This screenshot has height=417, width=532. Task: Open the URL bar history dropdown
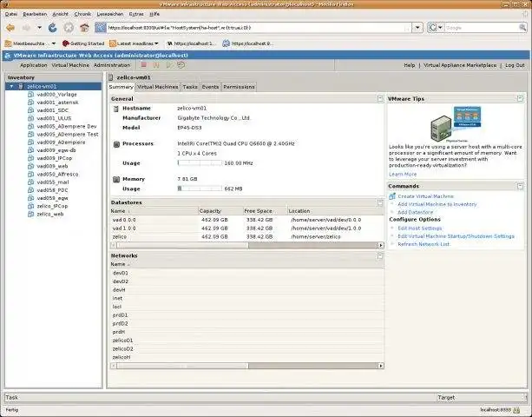point(417,28)
